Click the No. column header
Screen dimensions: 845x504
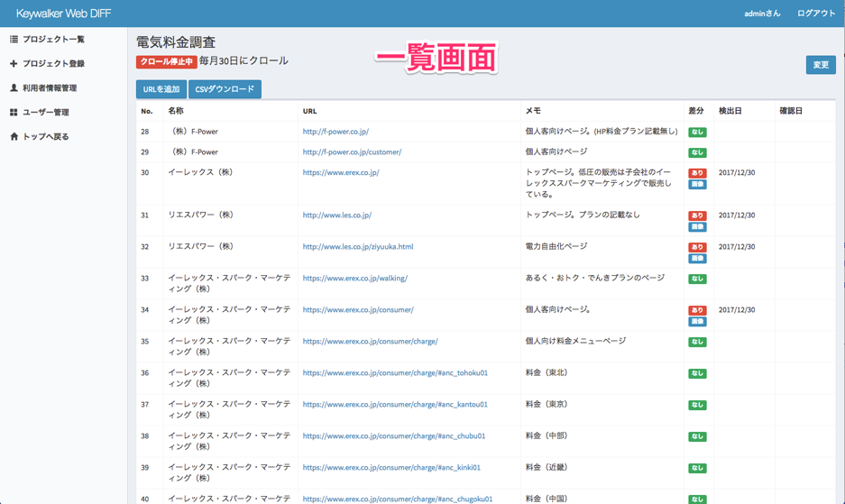click(147, 111)
